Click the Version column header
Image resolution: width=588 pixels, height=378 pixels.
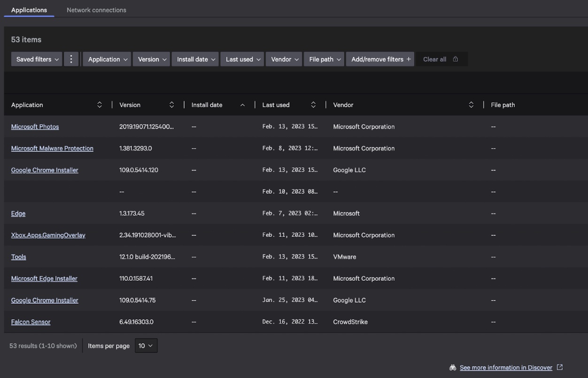(x=130, y=105)
